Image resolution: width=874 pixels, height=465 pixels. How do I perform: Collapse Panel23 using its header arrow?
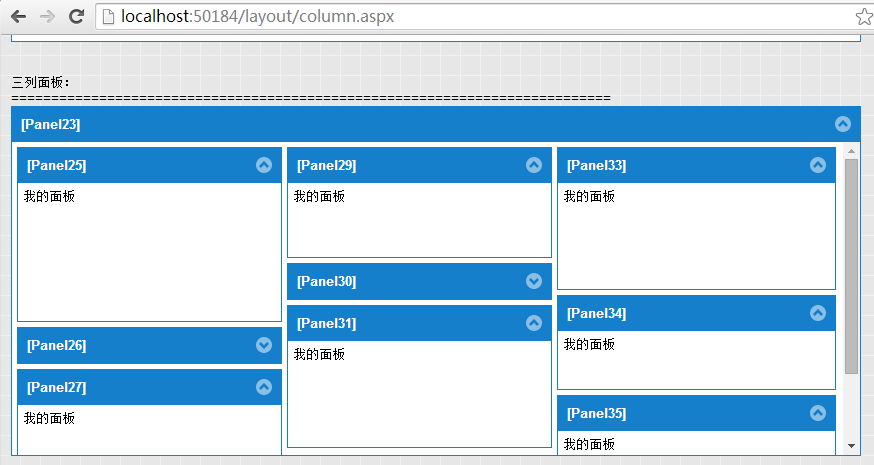pyautogui.click(x=842, y=124)
